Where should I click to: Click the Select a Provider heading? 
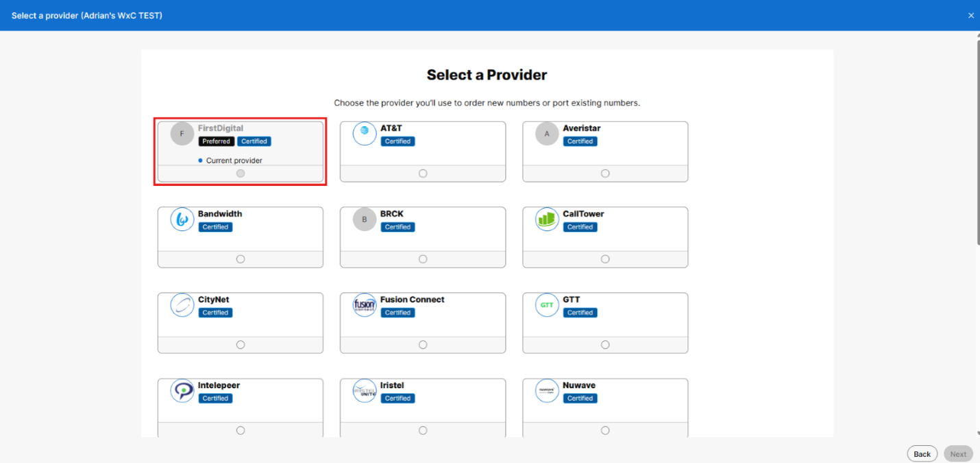[487, 75]
